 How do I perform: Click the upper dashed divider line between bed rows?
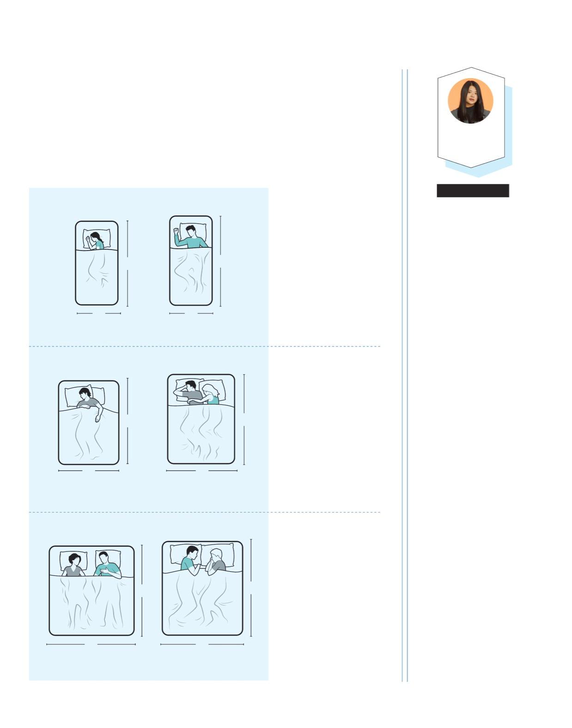point(204,346)
